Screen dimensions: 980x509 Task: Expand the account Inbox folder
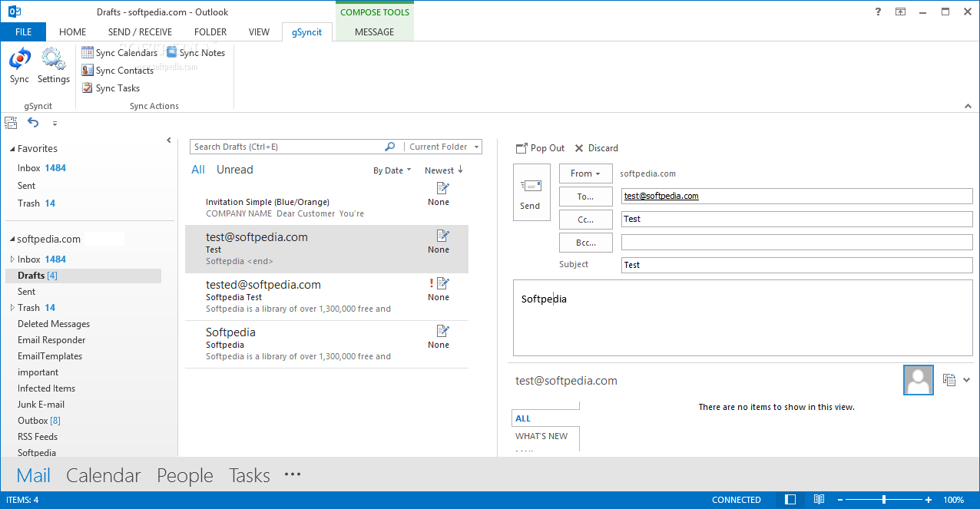click(12, 259)
